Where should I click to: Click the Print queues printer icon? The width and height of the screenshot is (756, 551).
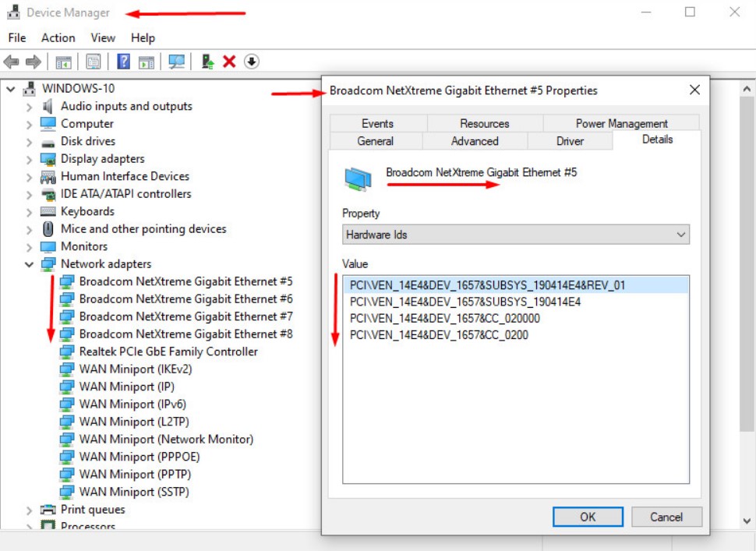coord(48,510)
